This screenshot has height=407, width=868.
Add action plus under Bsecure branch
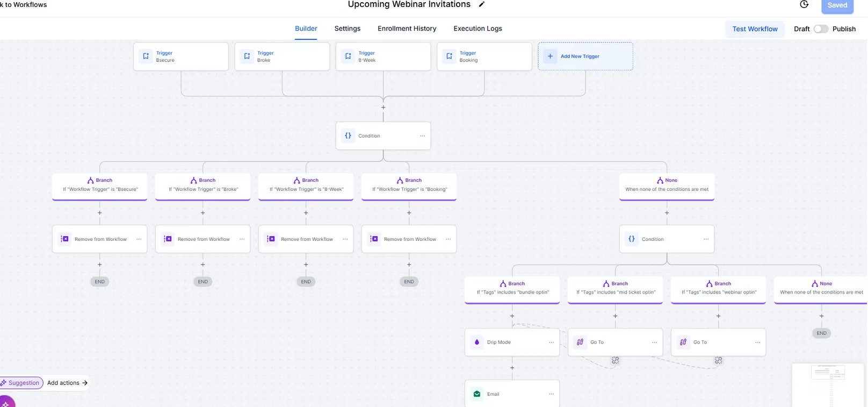100,213
